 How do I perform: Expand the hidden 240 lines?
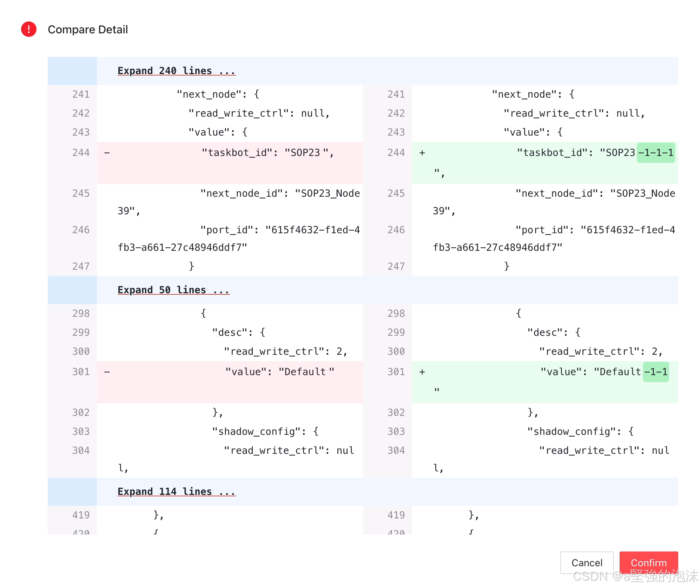[176, 71]
